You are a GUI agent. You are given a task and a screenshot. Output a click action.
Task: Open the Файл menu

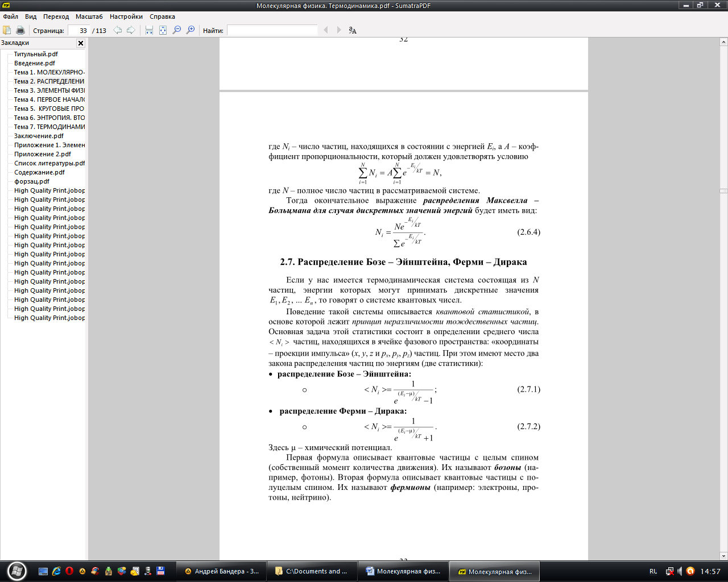(11, 16)
